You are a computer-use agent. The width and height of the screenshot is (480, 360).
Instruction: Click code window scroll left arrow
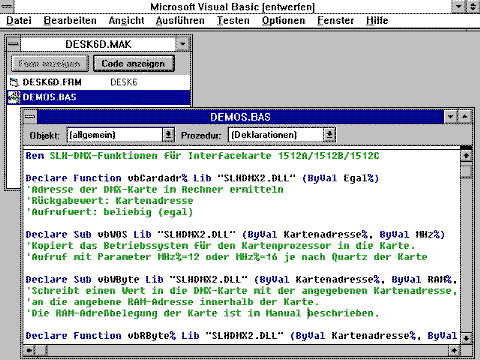tap(29, 350)
